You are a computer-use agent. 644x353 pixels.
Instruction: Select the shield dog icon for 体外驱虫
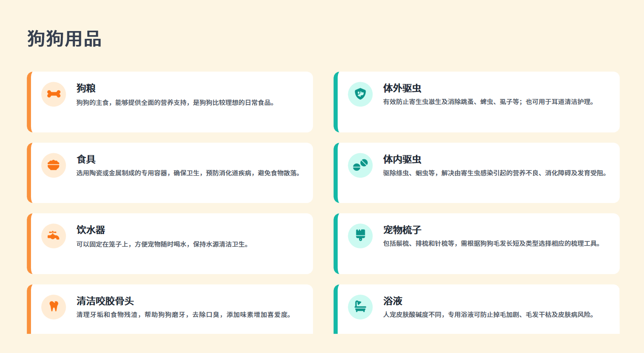tap(360, 94)
